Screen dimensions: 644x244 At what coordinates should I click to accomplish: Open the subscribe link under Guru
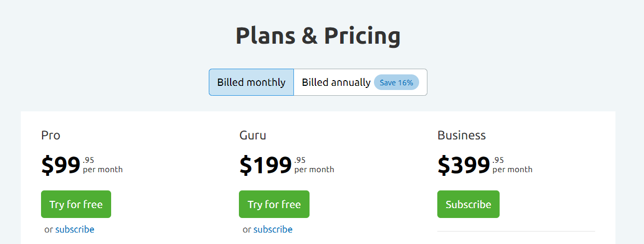273,229
